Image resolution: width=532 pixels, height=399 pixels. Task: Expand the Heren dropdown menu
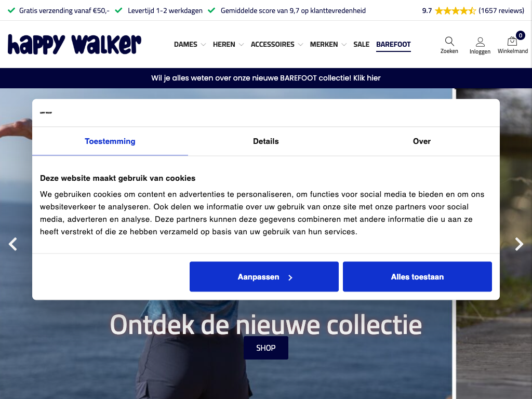(228, 45)
